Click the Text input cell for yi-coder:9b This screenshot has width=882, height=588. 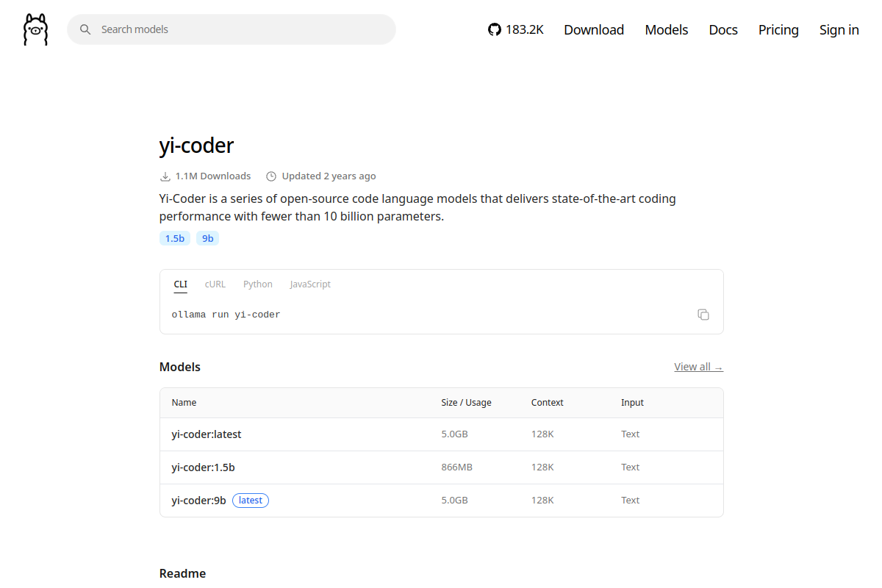(630, 501)
